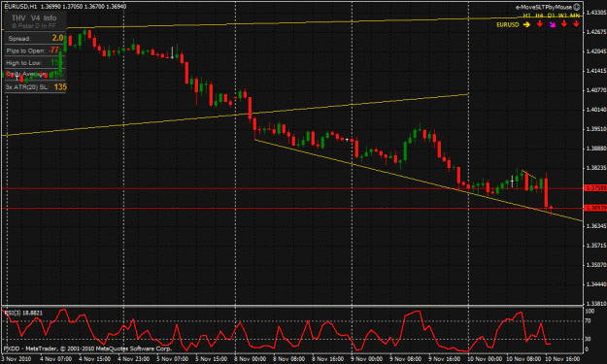
Task: Click the lower red price label on axis
Action: [595, 208]
